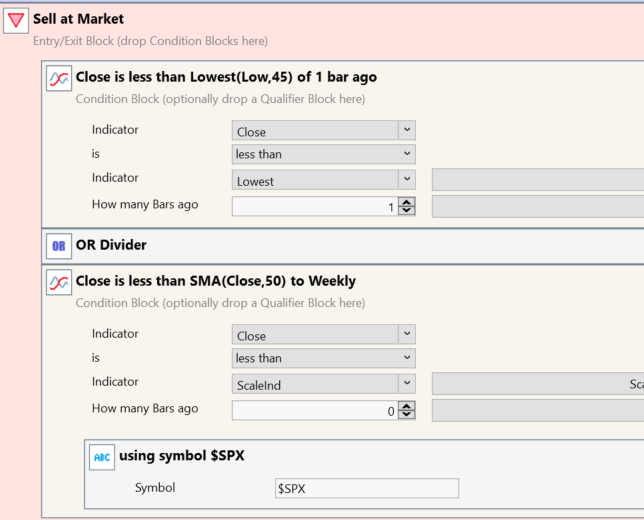Click the Lowest condition block chart icon
Image resolution: width=644 pixels, height=520 pixels.
[x=59, y=80]
